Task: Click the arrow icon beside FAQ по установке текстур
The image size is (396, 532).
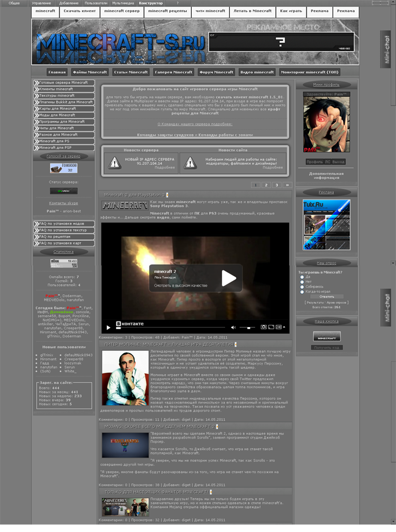Action: pyautogui.click(x=36, y=230)
